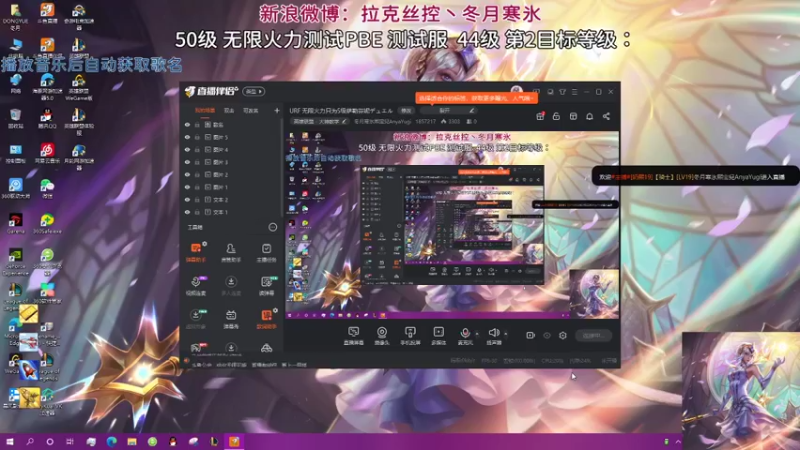The height and width of the screenshot is (450, 800).
Task: Open the orange 直播伴侣 taskbar icon
Action: pyautogui.click(x=234, y=441)
